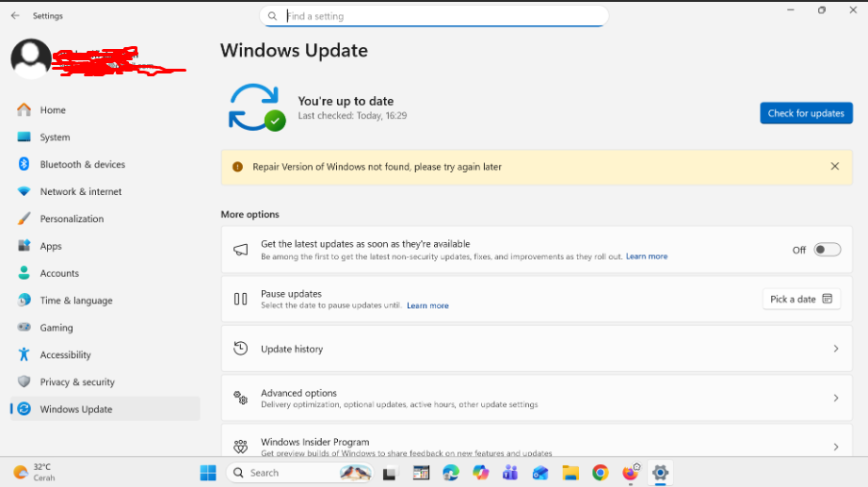Click the Privacy & security shield icon
The image size is (868, 487).
tap(24, 381)
